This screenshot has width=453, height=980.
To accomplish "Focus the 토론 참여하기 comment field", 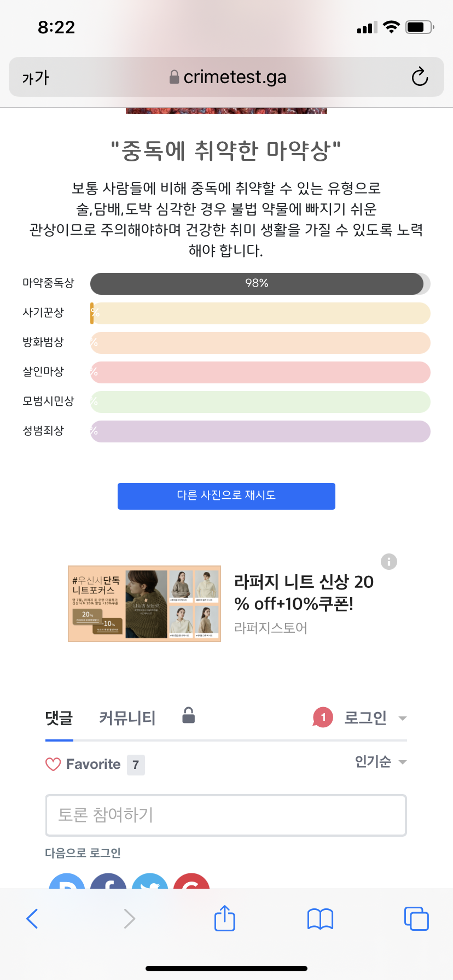I will pos(226,815).
